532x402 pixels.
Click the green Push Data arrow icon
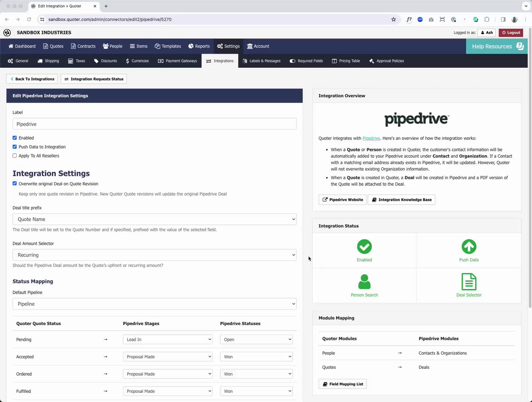coord(469,247)
